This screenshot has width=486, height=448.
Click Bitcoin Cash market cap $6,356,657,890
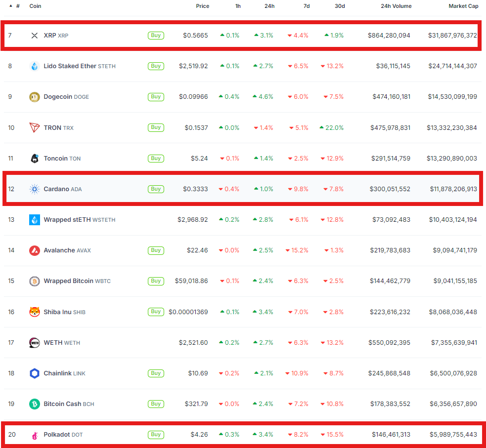453,404
